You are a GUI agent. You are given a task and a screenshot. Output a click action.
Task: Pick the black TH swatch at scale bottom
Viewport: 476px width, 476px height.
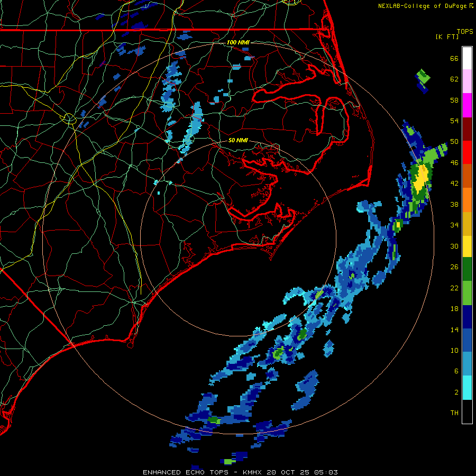467,411
